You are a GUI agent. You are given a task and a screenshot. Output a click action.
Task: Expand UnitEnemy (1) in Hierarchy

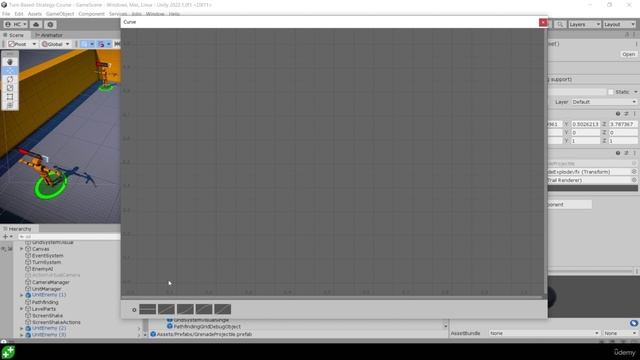pyautogui.click(x=22, y=295)
